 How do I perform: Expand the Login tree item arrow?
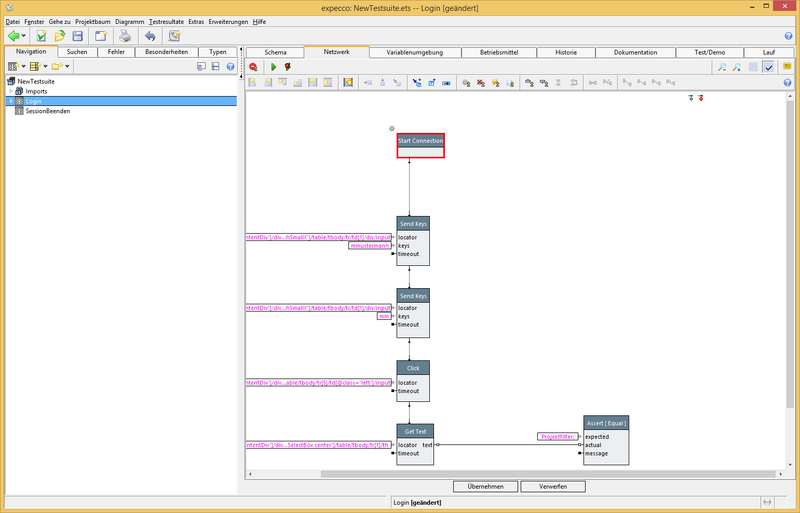(10, 101)
